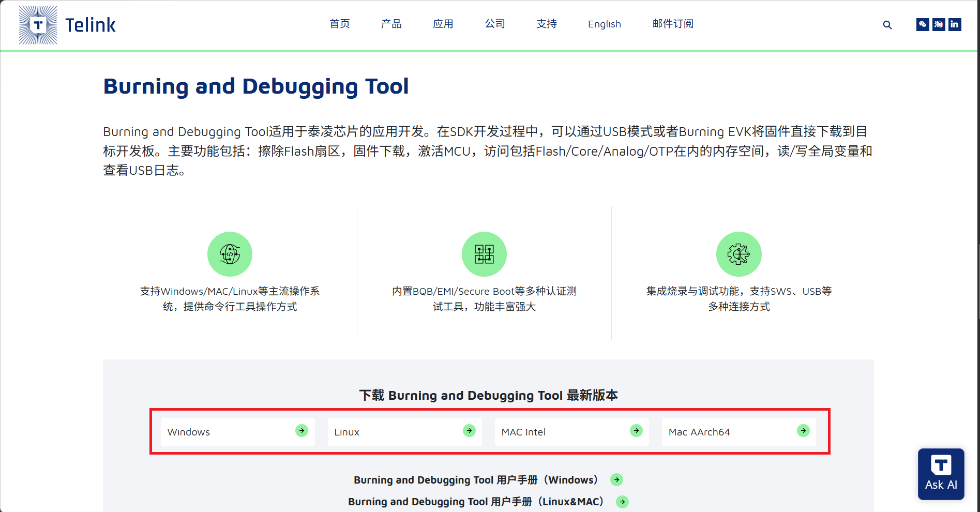Click the text "集成烧录与调试功能"
The height and width of the screenshot is (512, 980).
[692, 291]
